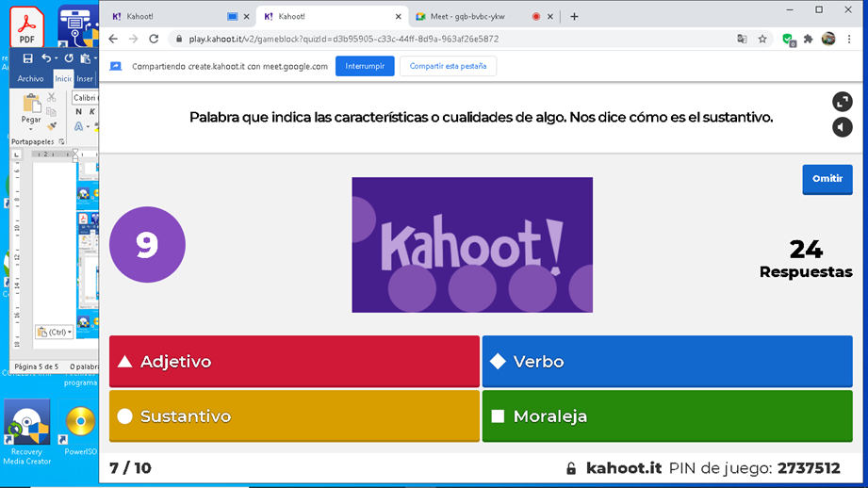
Task: Click Pegar paste icon in Word
Action: 31,104
